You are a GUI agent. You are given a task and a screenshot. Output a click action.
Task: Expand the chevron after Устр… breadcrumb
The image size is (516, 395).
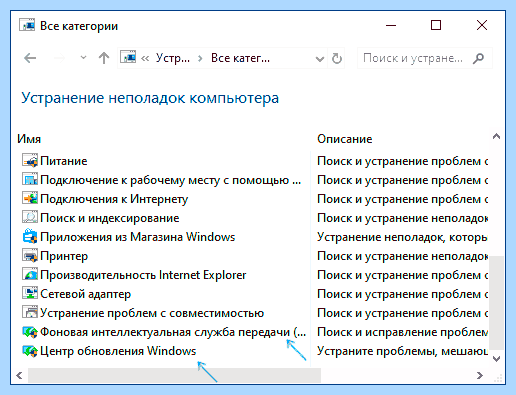tap(200, 59)
